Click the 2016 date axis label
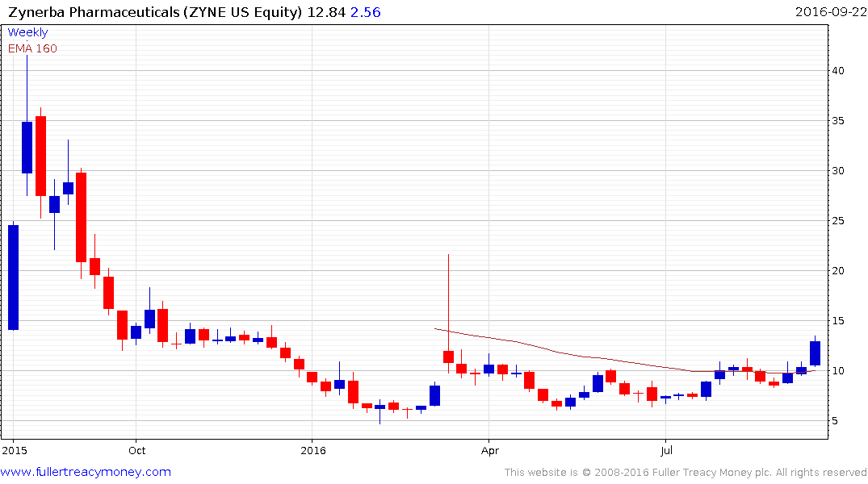The image size is (868, 484). pos(312,450)
